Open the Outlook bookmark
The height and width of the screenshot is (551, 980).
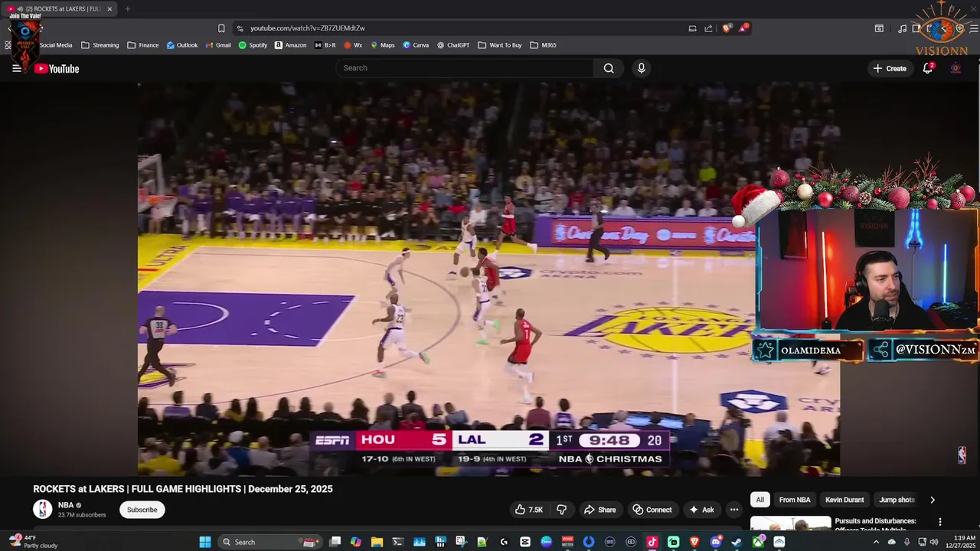pyautogui.click(x=182, y=45)
